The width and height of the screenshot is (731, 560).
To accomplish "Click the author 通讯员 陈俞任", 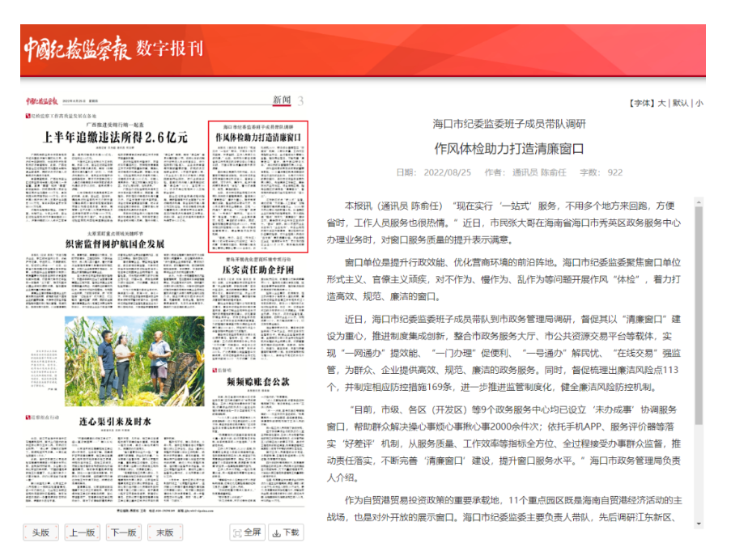I will [x=539, y=172].
